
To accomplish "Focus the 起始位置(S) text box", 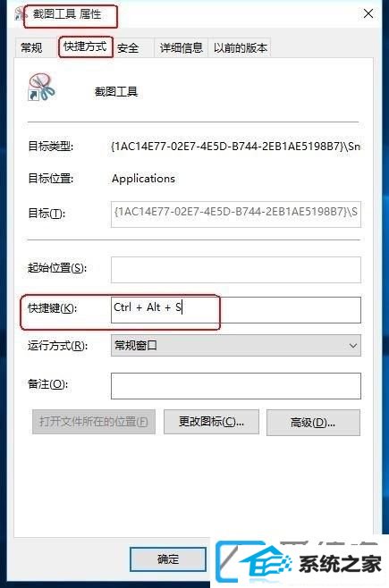I will [x=236, y=270].
